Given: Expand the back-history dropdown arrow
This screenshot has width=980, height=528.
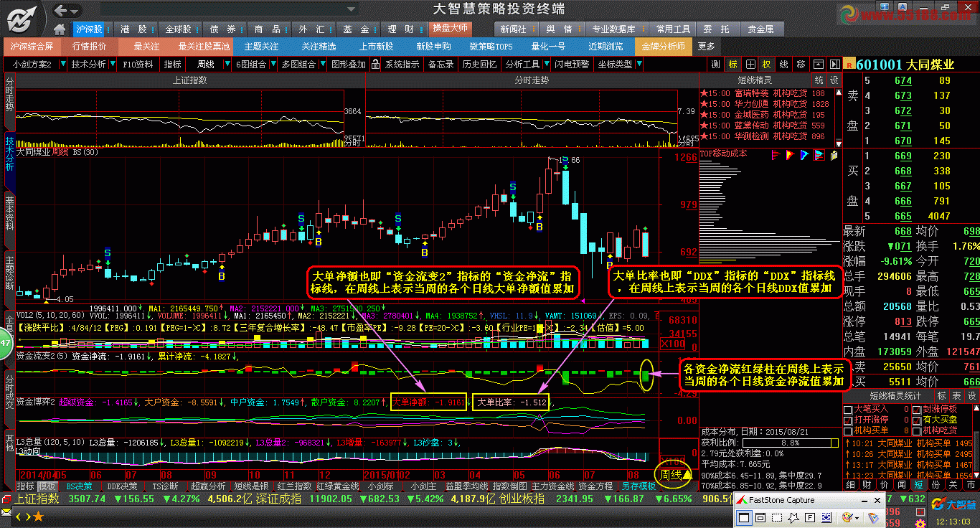Looking at the screenshot, I should click(74, 10).
